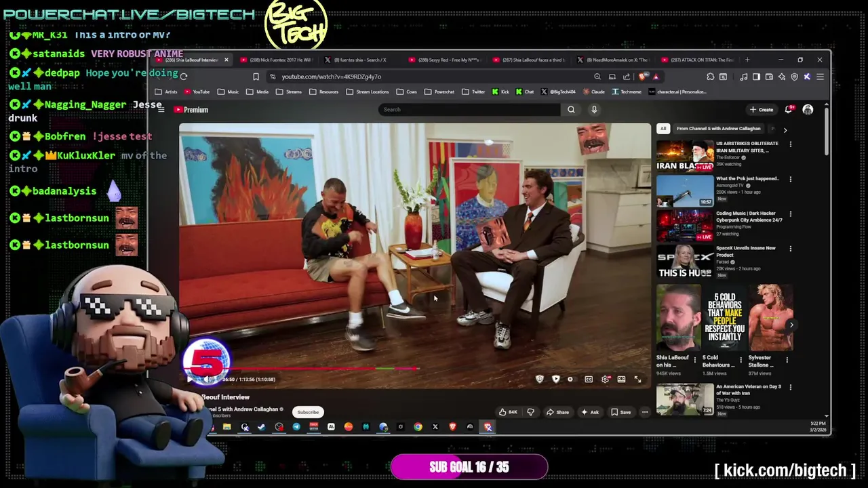Viewport: 868px width, 488px height.
Task: Open browser extensions puzzle icon
Action: [x=710, y=77]
